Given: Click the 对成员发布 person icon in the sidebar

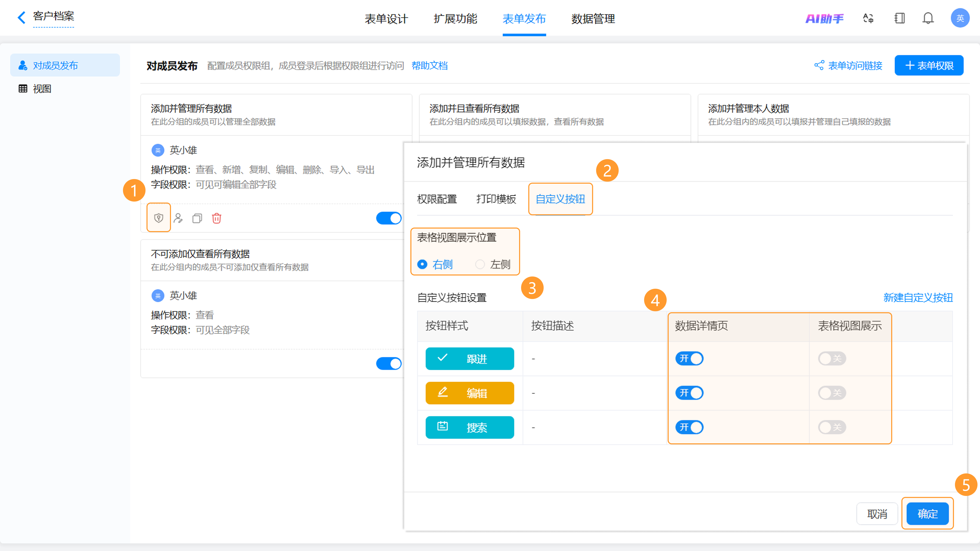Looking at the screenshot, I should [23, 65].
